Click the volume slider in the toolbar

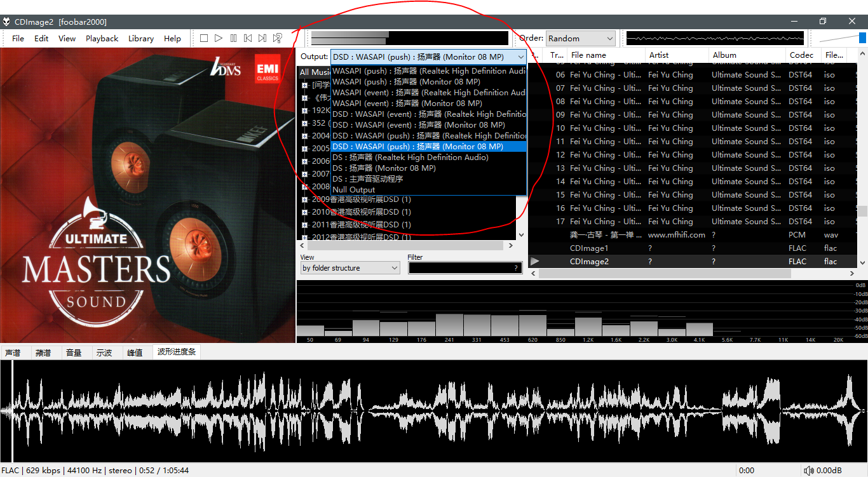pos(843,38)
